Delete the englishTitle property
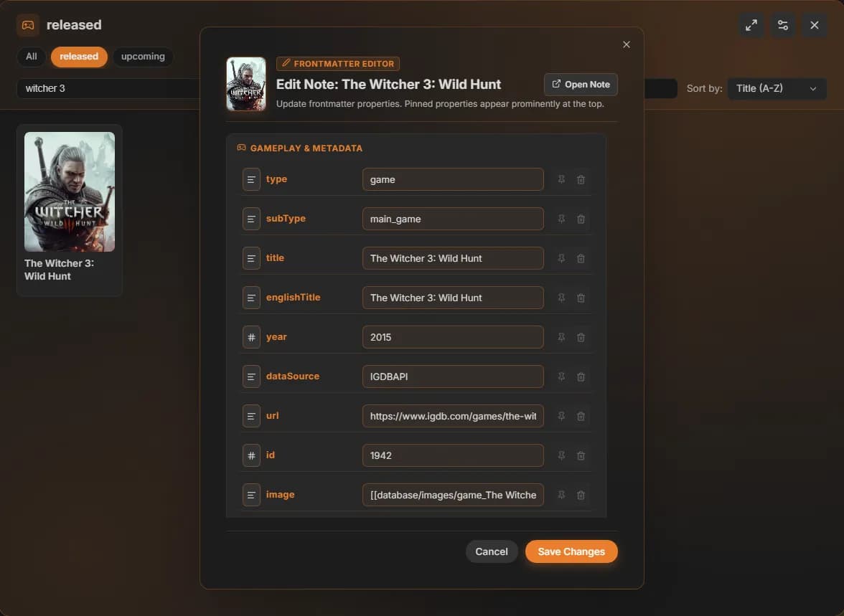 point(581,298)
